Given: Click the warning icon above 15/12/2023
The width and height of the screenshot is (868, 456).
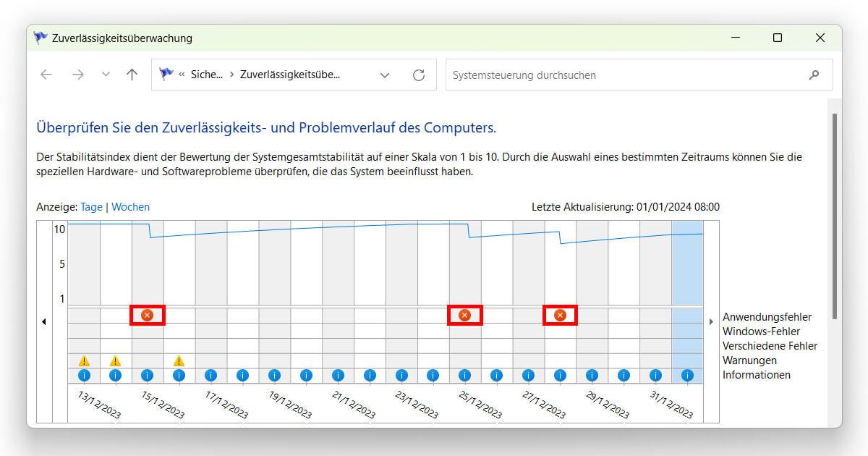Looking at the screenshot, I should coord(179,360).
